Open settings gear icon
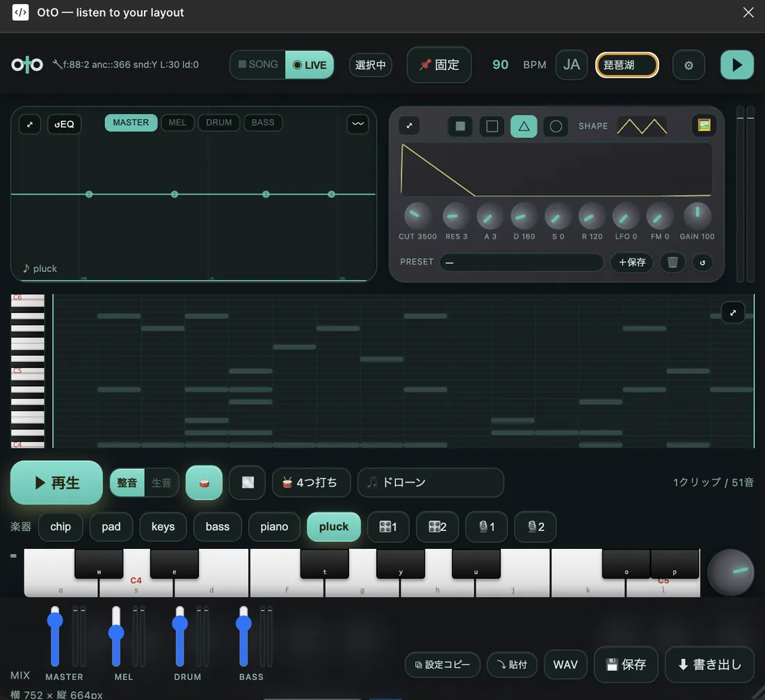 688,65
